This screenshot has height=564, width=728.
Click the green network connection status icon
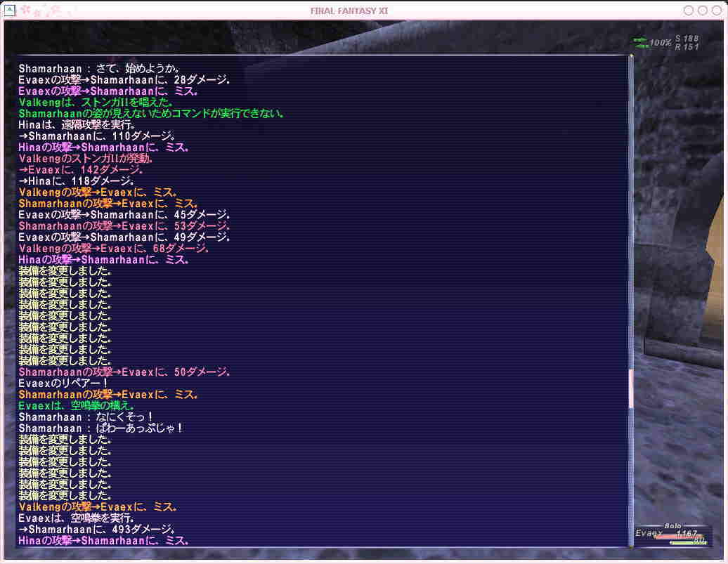[640, 43]
